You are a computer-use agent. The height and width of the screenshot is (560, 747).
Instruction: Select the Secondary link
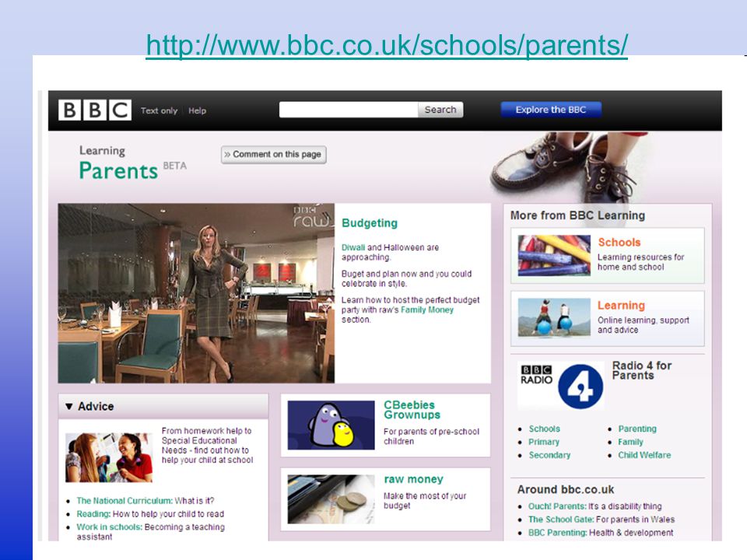tap(549, 455)
